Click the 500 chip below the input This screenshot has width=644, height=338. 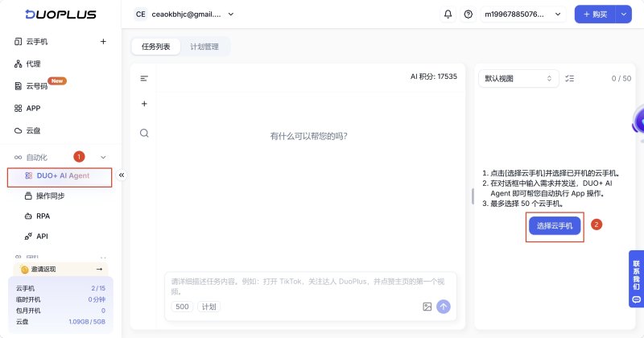pyautogui.click(x=182, y=307)
